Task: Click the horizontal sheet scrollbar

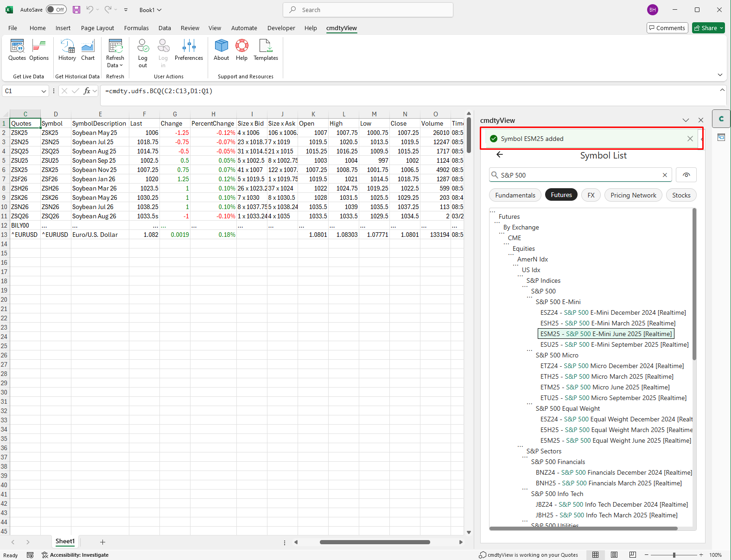Action: tap(375, 542)
